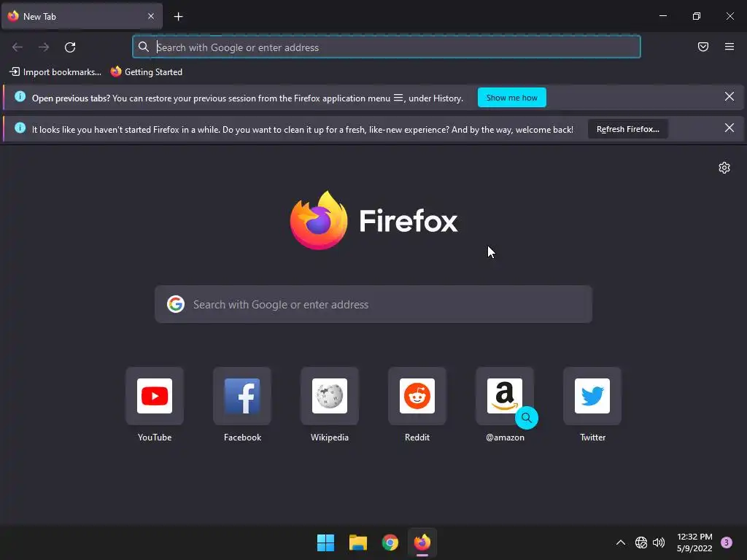Screen dimensions: 747x560
Task: Click the Firefox logo on the page
Action: coord(373,220)
